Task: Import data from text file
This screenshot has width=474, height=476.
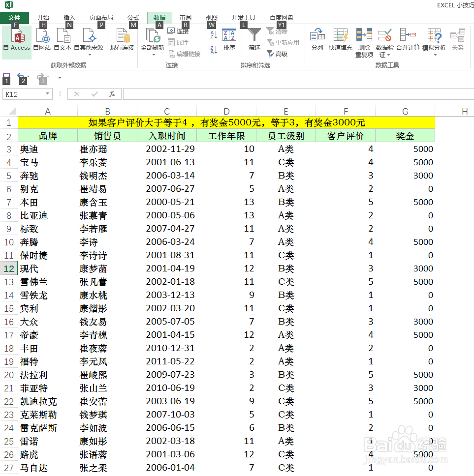Action: (63, 40)
